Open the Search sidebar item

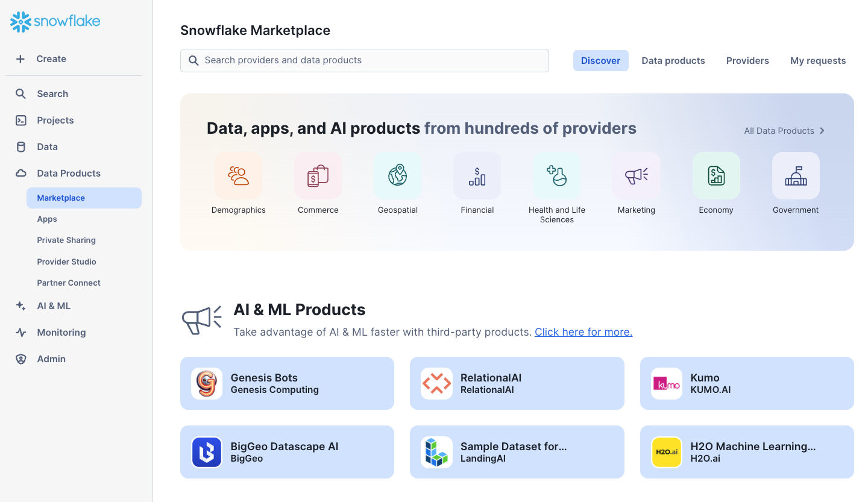click(52, 93)
